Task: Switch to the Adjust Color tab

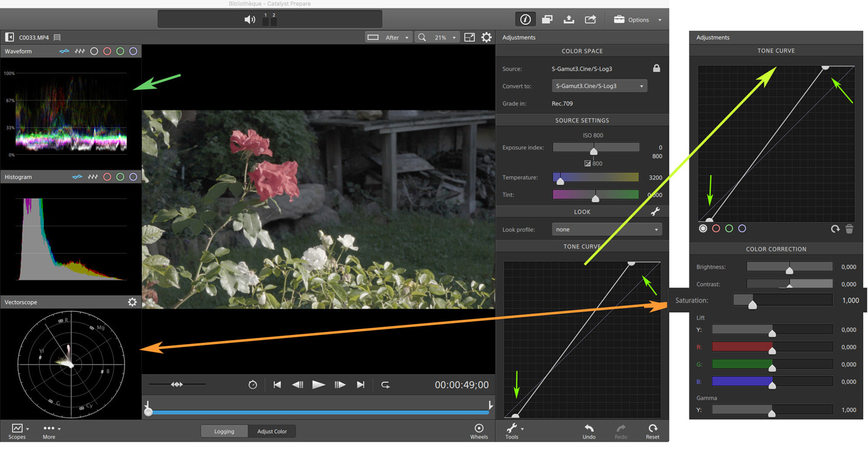Action: click(x=272, y=431)
